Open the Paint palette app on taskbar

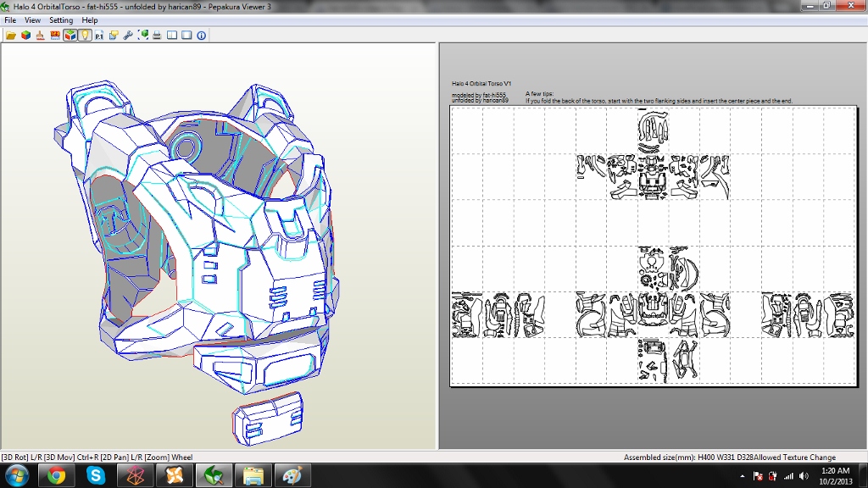(292, 476)
